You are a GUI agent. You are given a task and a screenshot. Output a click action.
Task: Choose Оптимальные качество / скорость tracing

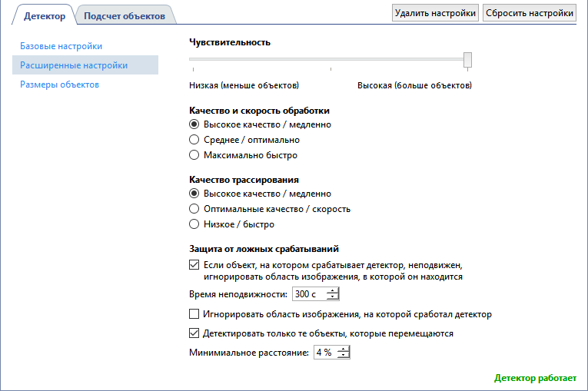pos(194,209)
